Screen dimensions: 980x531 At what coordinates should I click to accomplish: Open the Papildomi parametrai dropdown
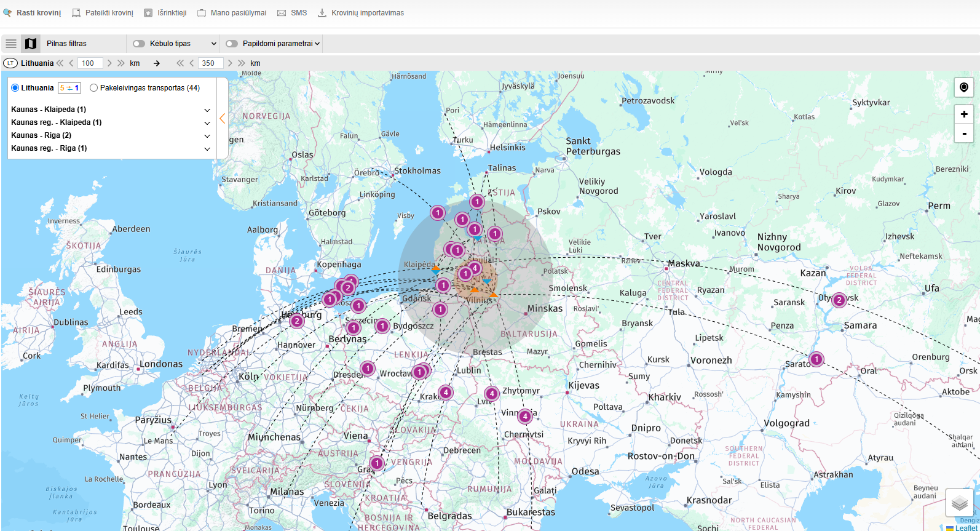click(x=317, y=44)
